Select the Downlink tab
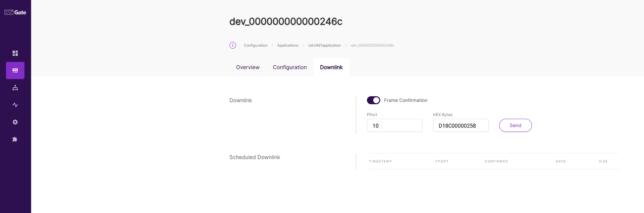This screenshot has width=644, height=213. (331, 67)
